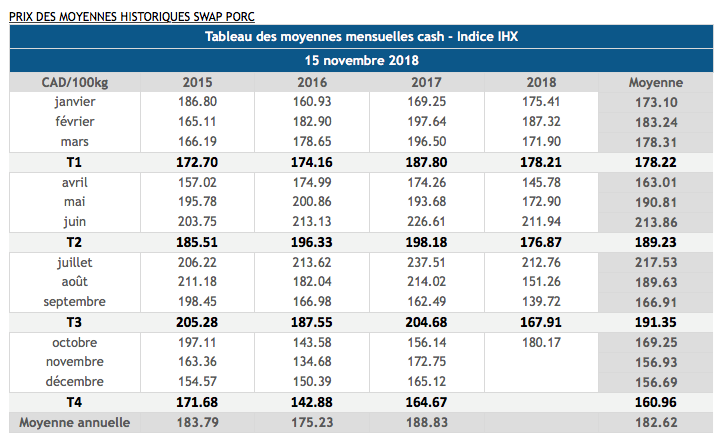
Task: Select the Moyenne annuelle row label
Action: point(74,422)
